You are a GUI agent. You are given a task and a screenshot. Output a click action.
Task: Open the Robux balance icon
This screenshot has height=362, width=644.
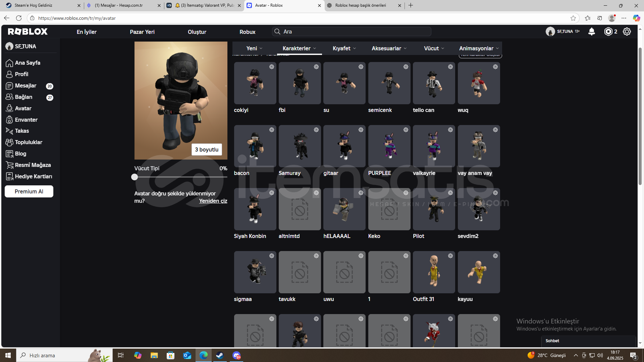[x=608, y=32]
